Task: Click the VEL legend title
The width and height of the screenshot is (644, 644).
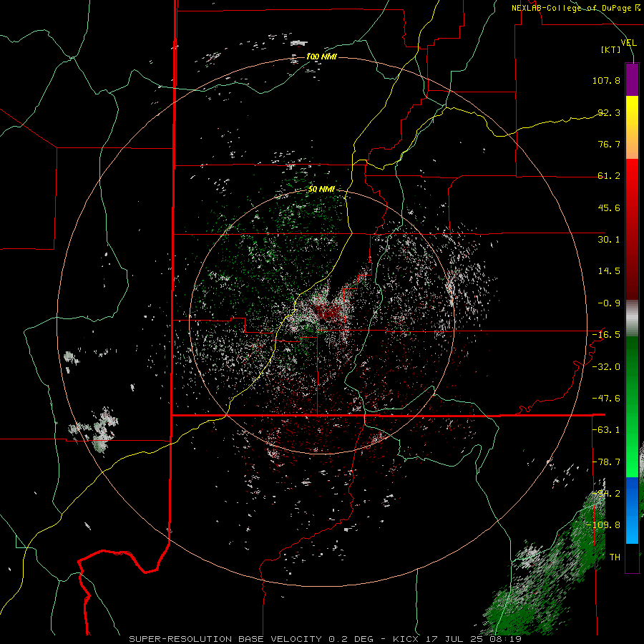Action: (x=628, y=43)
